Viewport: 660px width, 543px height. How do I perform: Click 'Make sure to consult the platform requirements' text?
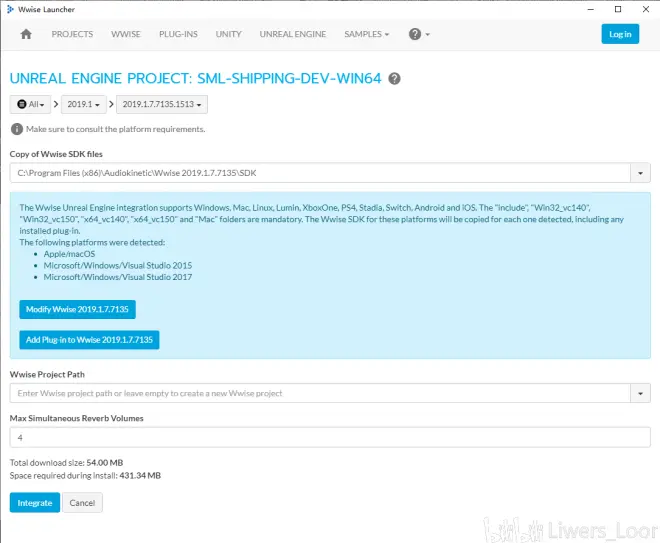pyautogui.click(x=116, y=129)
